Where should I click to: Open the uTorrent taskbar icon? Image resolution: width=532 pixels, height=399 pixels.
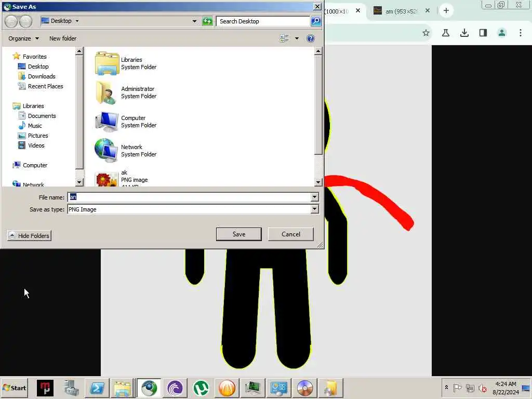click(201, 388)
